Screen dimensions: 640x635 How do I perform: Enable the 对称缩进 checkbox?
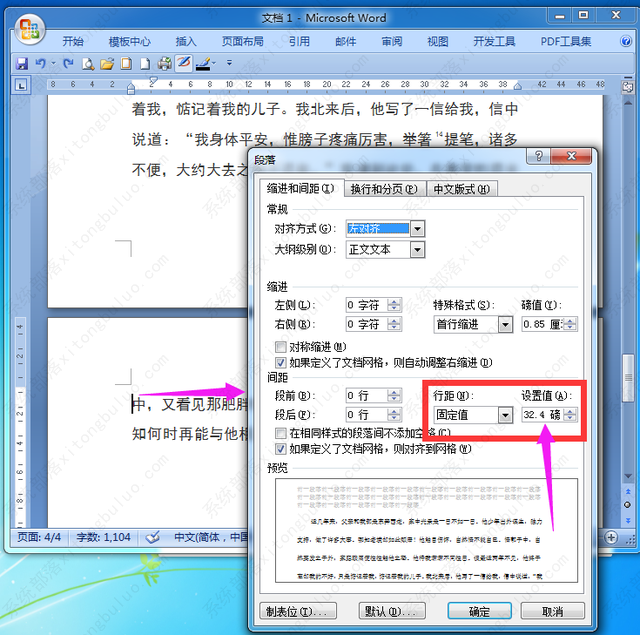coord(281,347)
